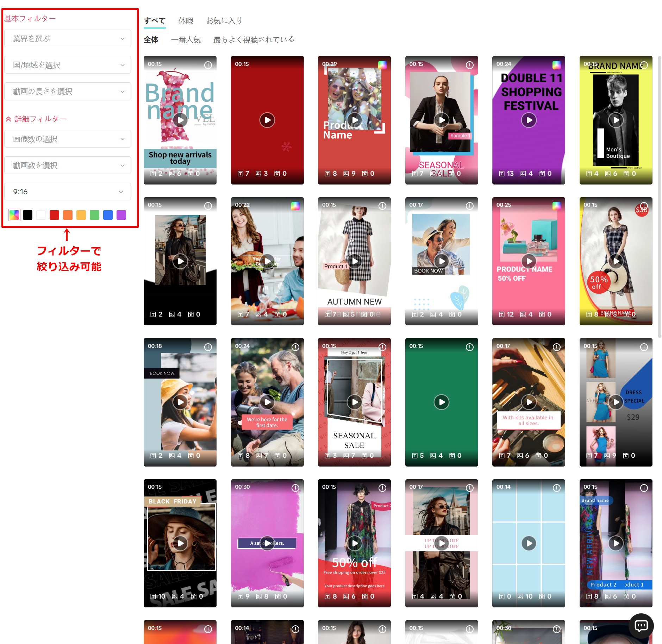
Task: Click the info icon on makeup kits template
Action: [x=556, y=347]
